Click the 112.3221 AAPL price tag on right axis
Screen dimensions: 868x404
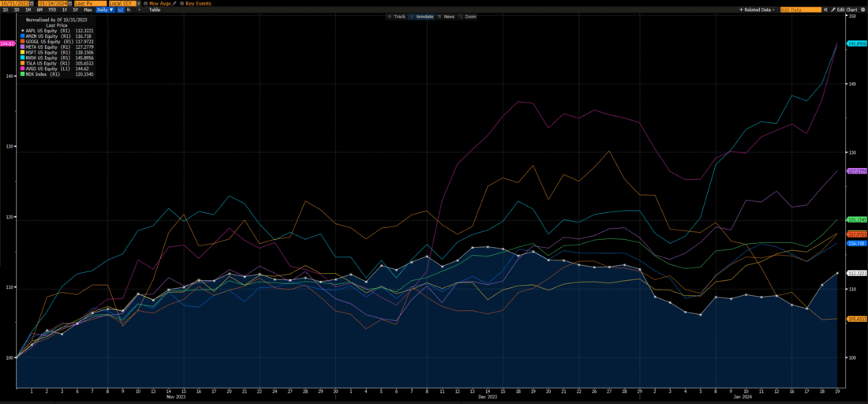coord(856,273)
